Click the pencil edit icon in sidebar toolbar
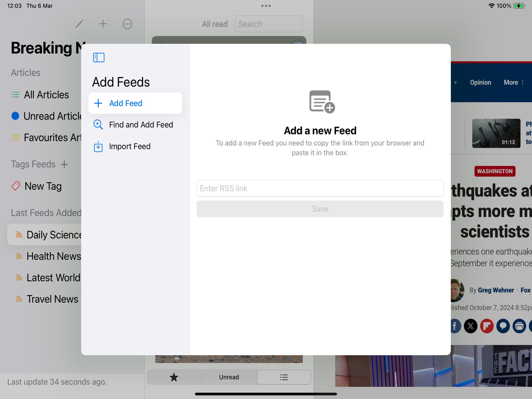This screenshot has height=399, width=532. tap(79, 24)
